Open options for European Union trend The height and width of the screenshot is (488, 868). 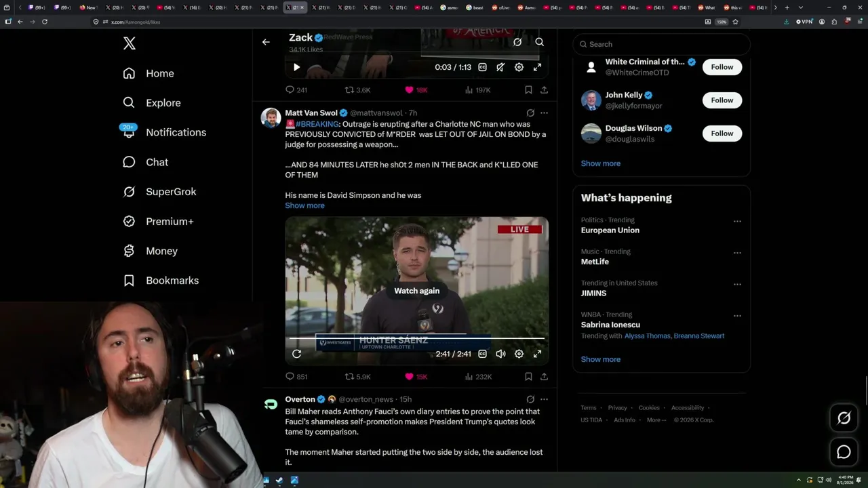(x=737, y=221)
